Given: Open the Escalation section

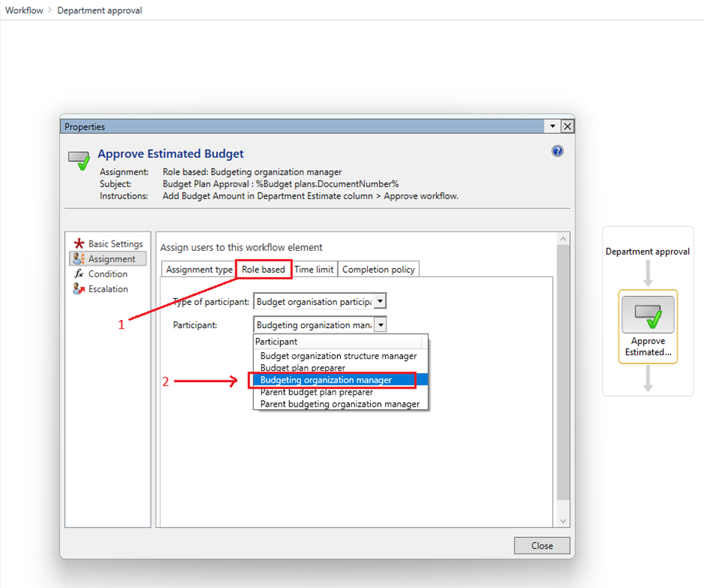Looking at the screenshot, I should point(108,289).
